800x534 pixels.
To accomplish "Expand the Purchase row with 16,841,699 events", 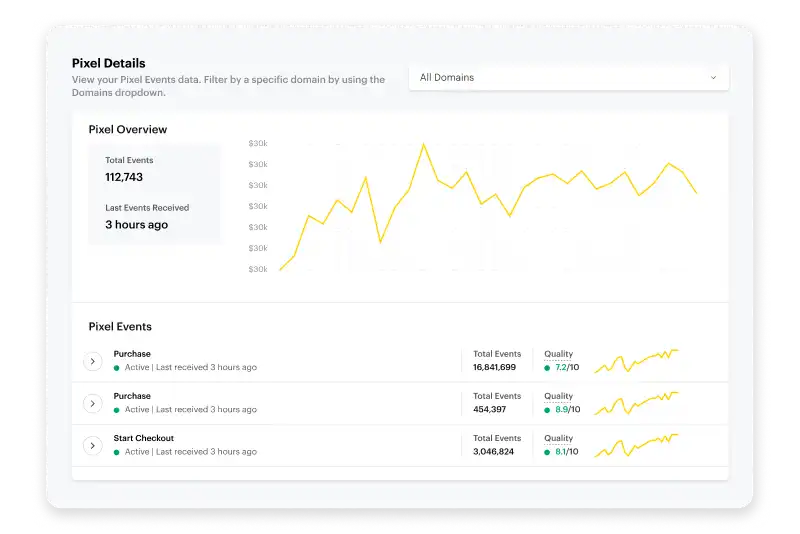I will [92, 361].
